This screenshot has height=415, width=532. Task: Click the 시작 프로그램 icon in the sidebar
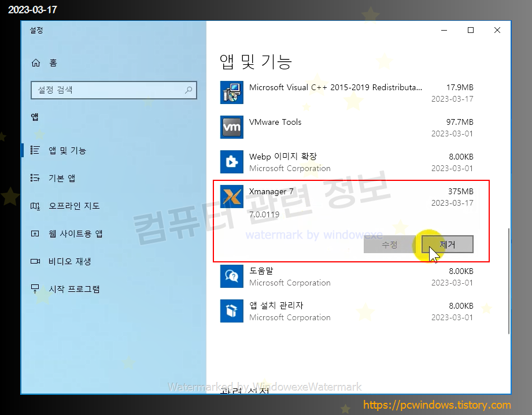tap(35, 289)
